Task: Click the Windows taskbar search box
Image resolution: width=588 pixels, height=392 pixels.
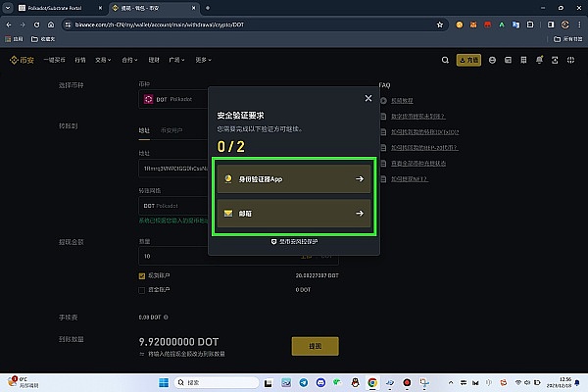Action: (217, 382)
